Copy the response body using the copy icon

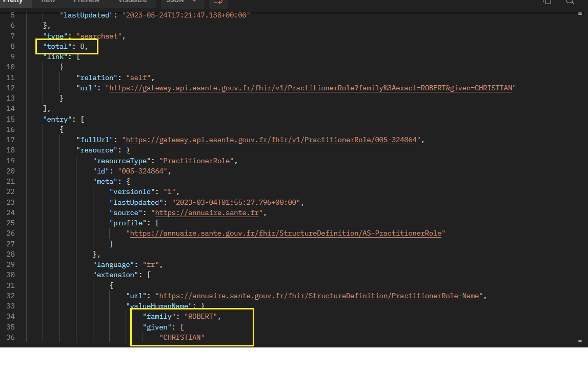pyautogui.click(x=548, y=2)
